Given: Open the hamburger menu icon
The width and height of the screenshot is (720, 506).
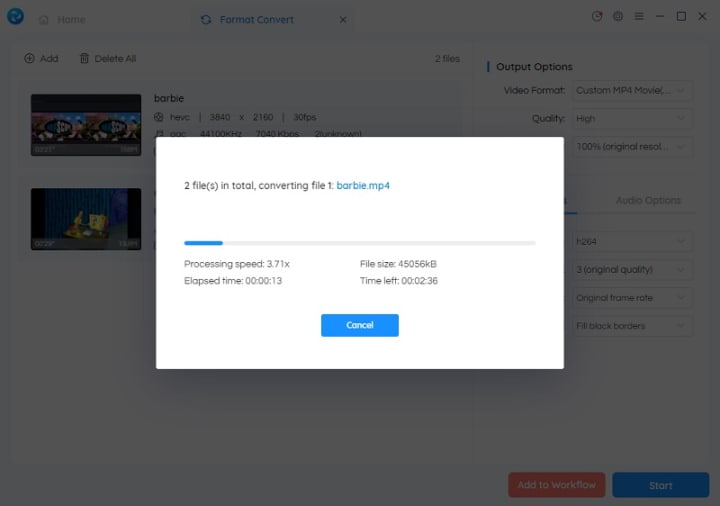Looking at the screenshot, I should click(639, 17).
